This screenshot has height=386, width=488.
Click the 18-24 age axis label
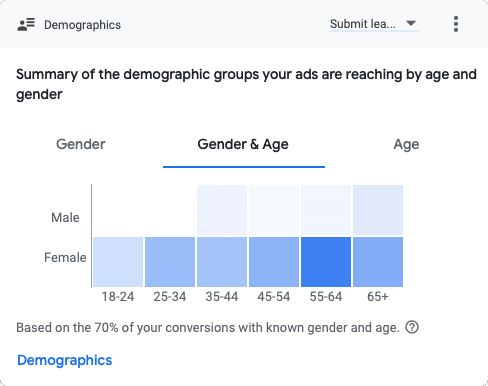pos(118,297)
